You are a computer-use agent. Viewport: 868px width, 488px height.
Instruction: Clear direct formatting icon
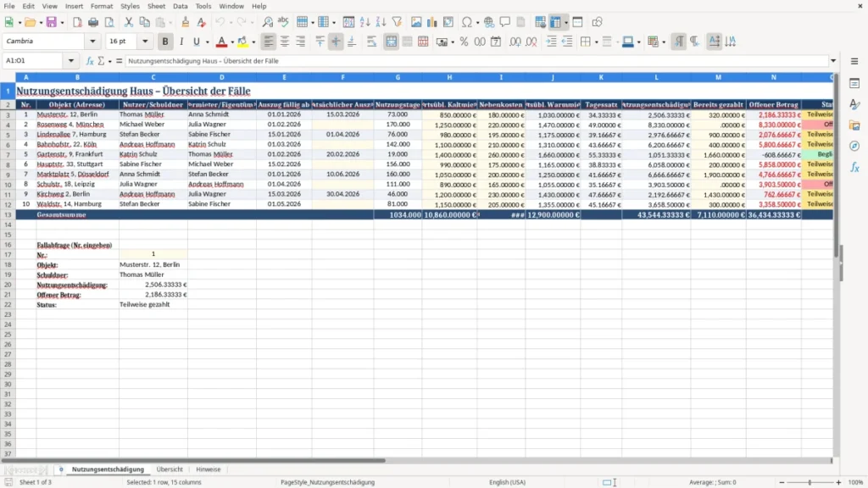(x=202, y=22)
